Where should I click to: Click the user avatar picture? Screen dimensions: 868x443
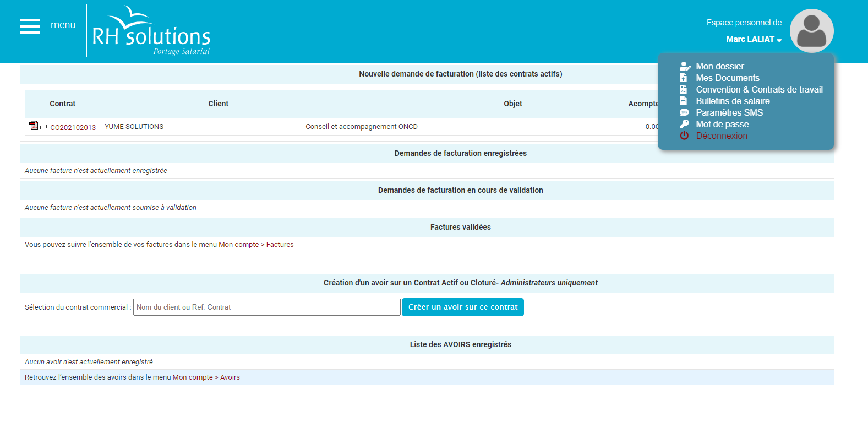[811, 31]
